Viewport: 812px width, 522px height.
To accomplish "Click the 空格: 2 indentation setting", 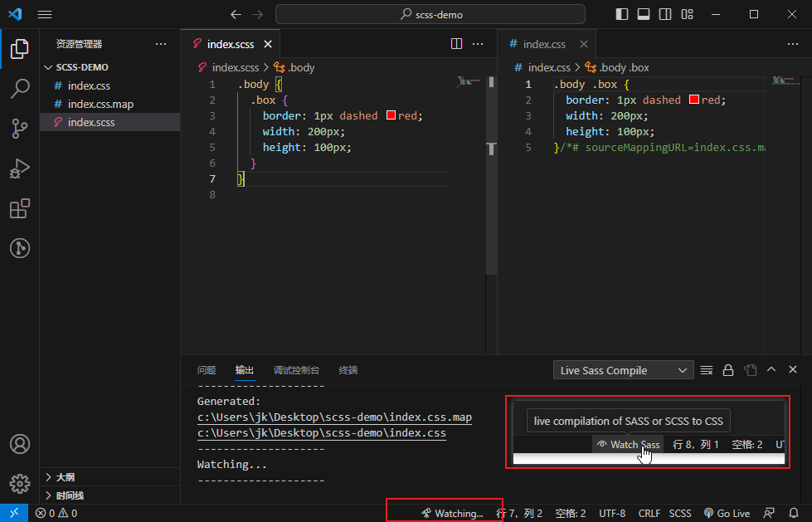I will tap(570, 513).
